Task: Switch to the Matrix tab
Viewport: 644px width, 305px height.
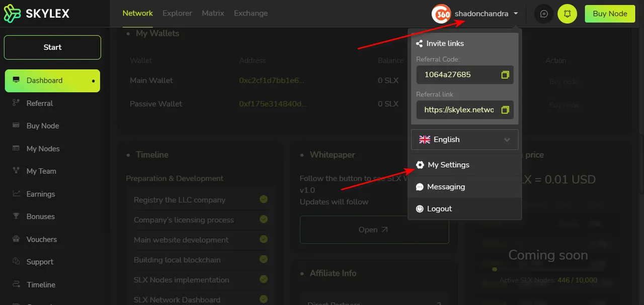Action: click(213, 13)
